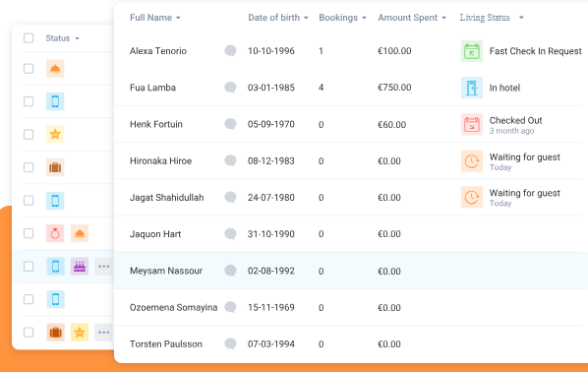Image resolution: width=588 pixels, height=372 pixels.
Task: Open the Amount Spent dropdown arrow
Action: coord(444,18)
